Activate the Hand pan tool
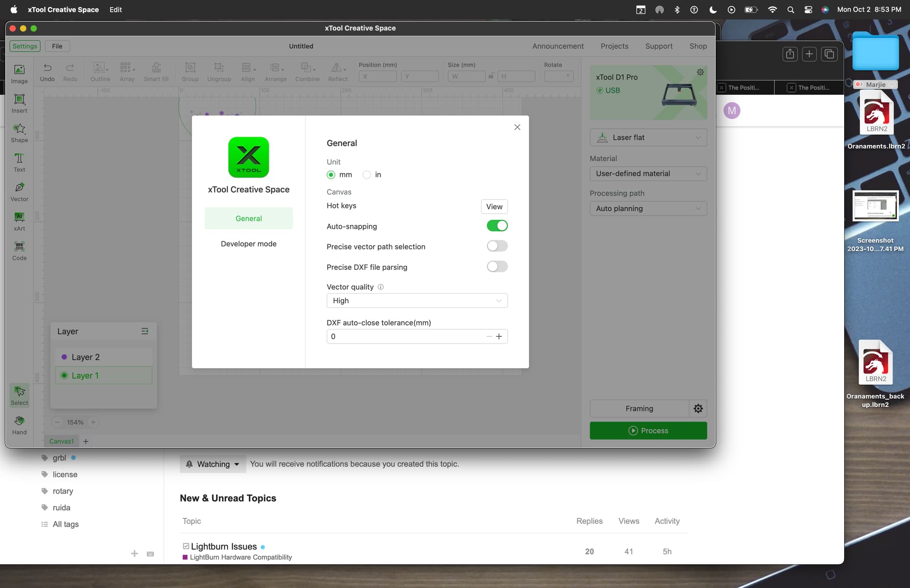Image resolution: width=910 pixels, height=588 pixels. tap(19, 425)
